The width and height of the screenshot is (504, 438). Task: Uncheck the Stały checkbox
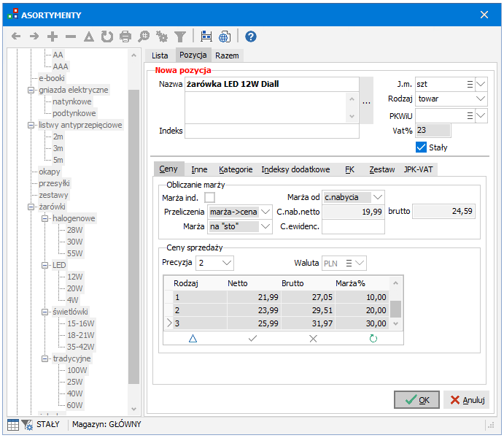click(421, 147)
